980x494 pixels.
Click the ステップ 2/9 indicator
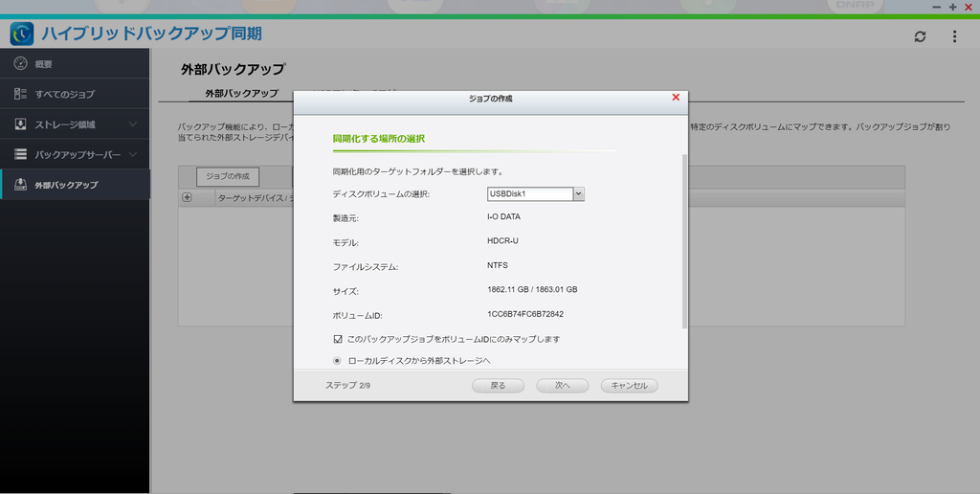[347, 386]
